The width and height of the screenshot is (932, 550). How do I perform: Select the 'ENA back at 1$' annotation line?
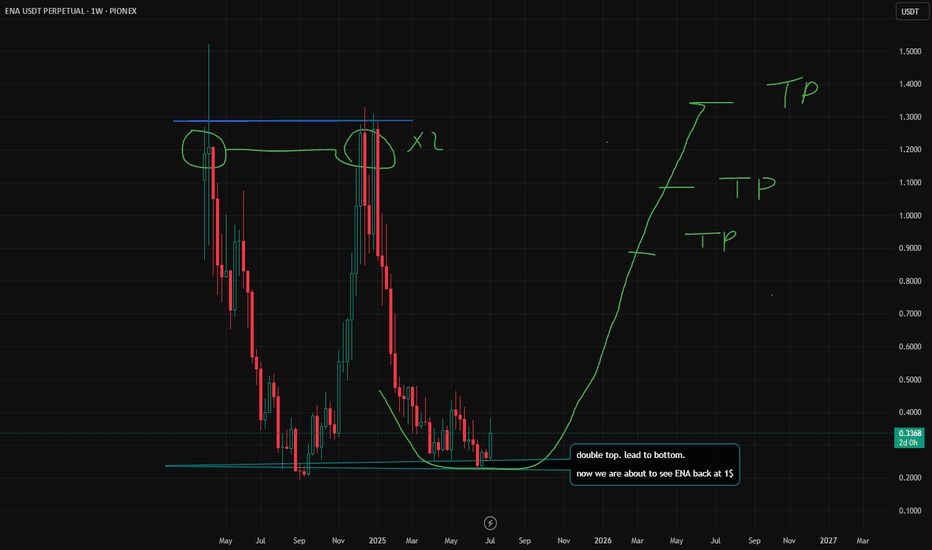point(654,473)
